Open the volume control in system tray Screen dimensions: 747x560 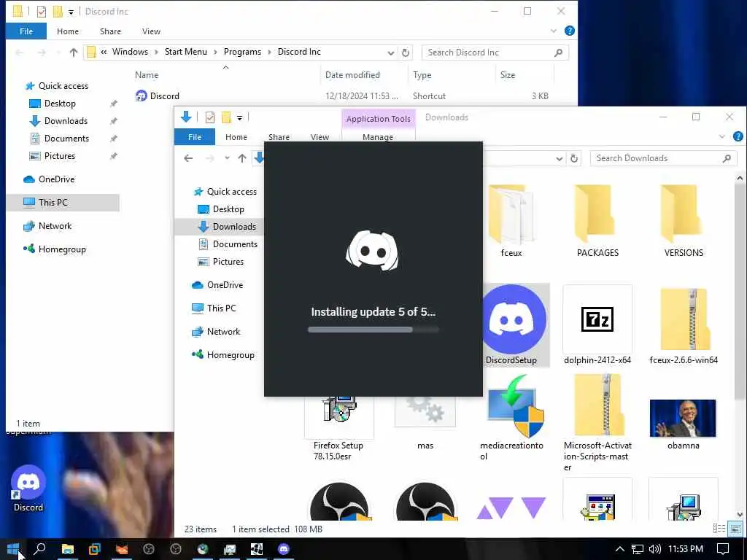point(655,549)
